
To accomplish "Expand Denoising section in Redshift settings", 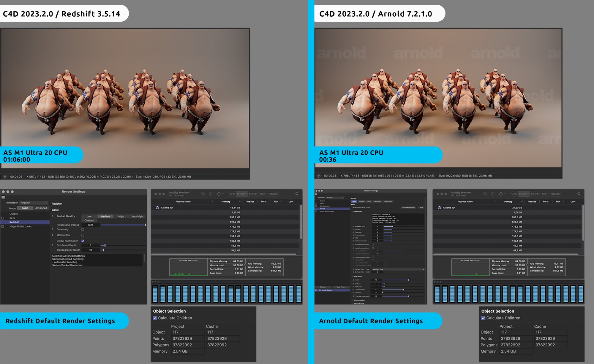I will pos(53,229).
